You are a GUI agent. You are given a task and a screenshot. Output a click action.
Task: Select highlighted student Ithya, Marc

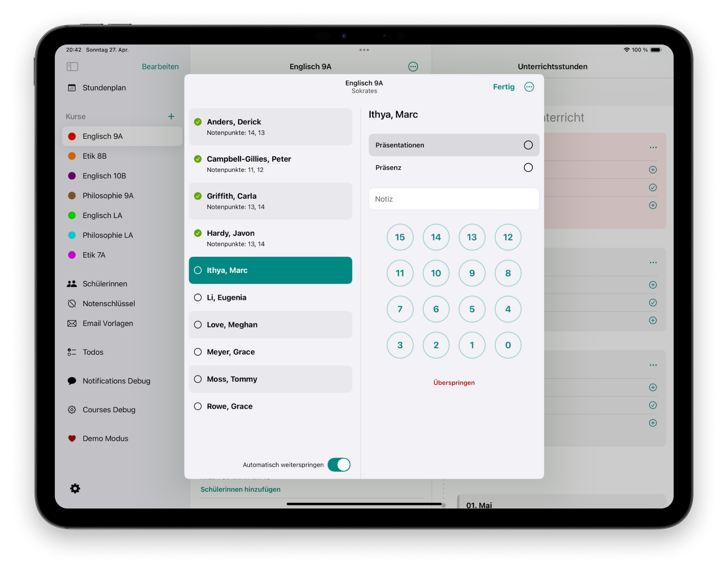pos(271,270)
